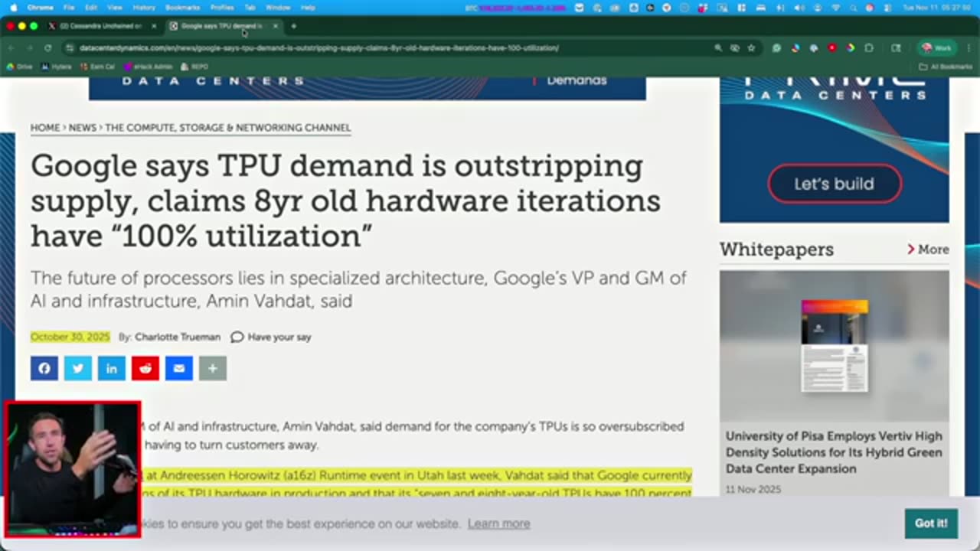The height and width of the screenshot is (551, 980).
Task: Open Hytera bookmark
Action: tap(58, 67)
